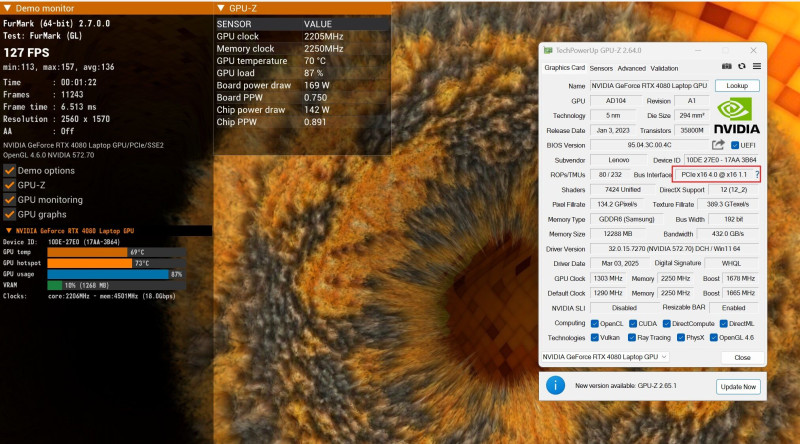The height and width of the screenshot is (444, 800).
Task: Open the GPU-Z hamburger menu
Action: point(757,66)
